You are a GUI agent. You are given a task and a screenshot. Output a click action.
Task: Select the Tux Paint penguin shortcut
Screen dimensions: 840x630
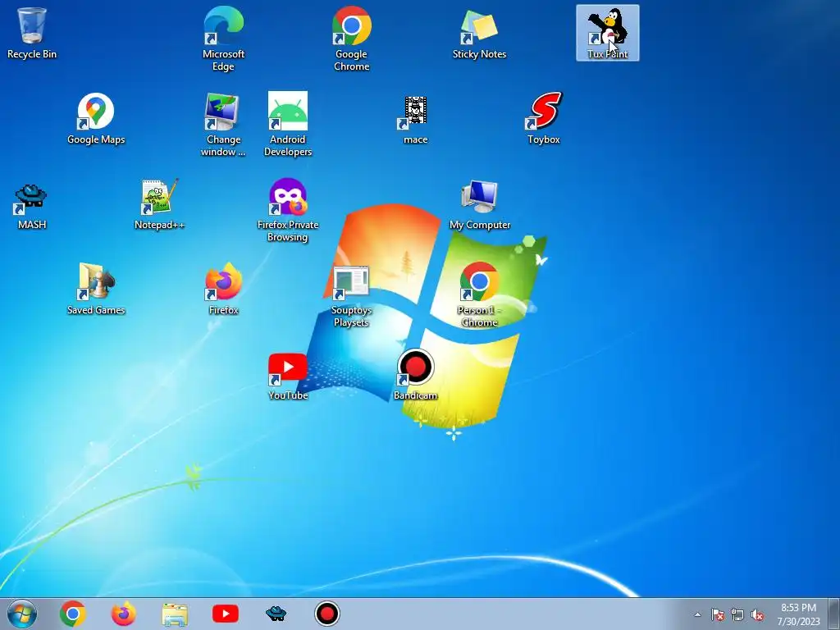[x=608, y=33]
